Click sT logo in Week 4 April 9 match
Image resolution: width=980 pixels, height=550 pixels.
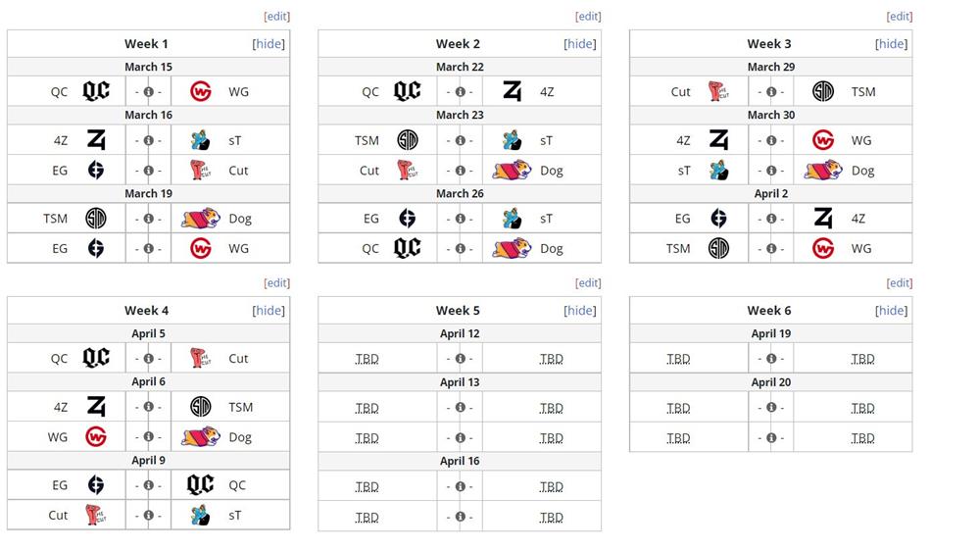(x=201, y=515)
